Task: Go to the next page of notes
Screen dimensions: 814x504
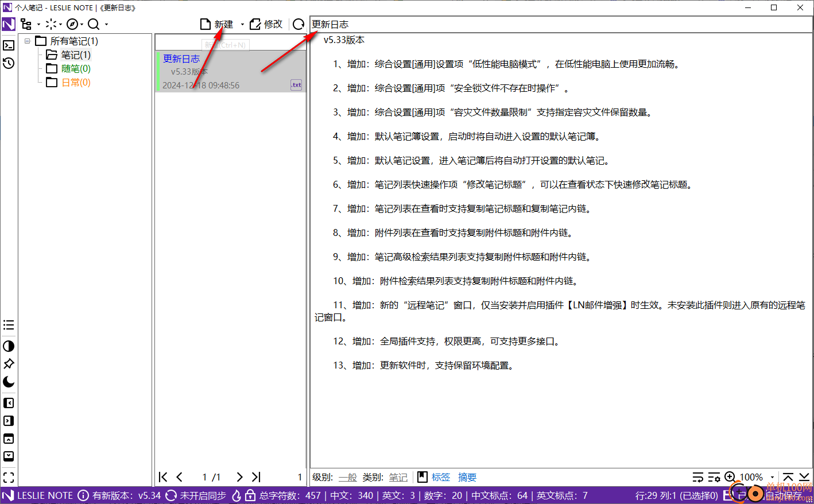Action: (x=239, y=477)
